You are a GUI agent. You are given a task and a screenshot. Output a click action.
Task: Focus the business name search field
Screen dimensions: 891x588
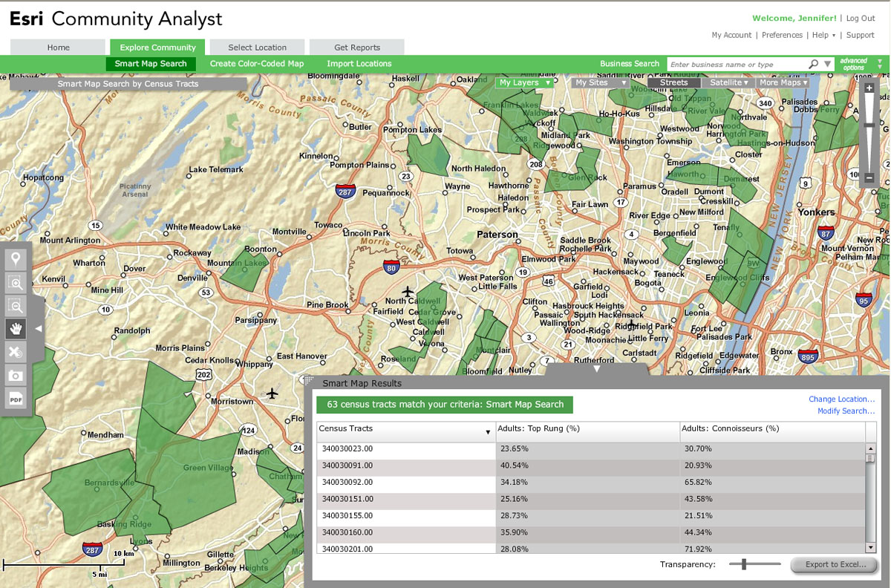[x=737, y=65]
